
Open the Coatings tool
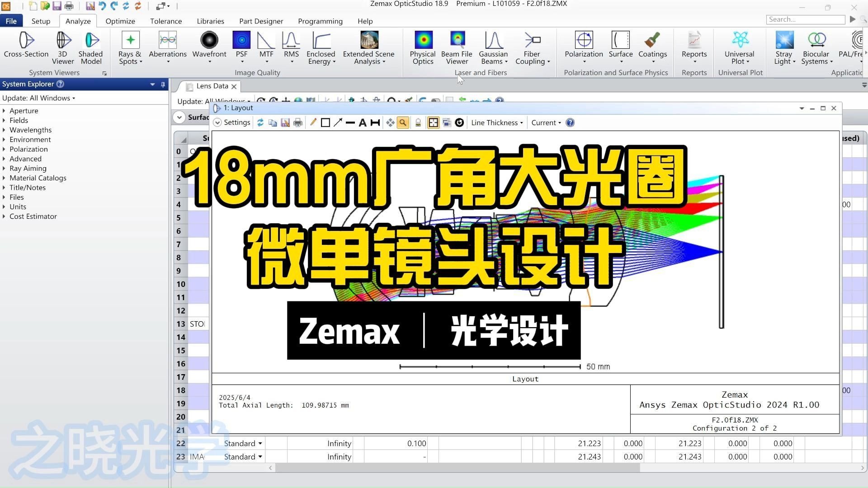(x=652, y=45)
